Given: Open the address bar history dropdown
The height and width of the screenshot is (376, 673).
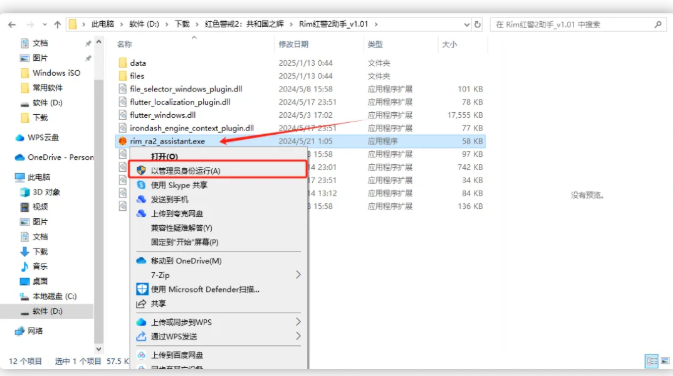Looking at the screenshot, I should (x=467, y=24).
